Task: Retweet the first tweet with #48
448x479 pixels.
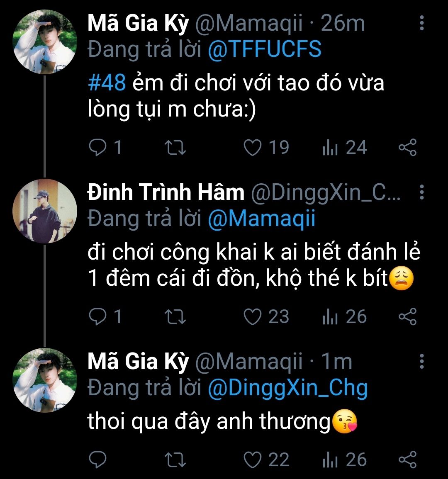Action: click(x=175, y=148)
